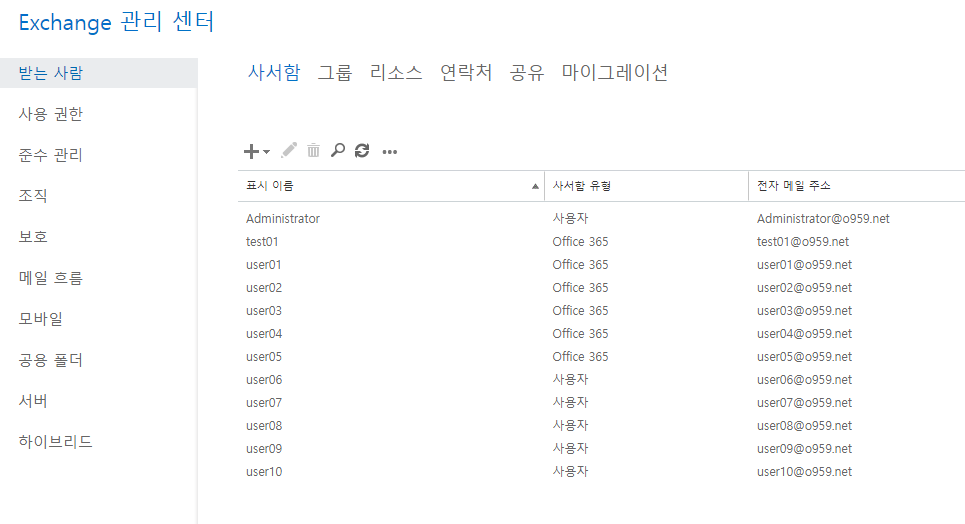965x524 pixels.
Task: Click the user05@o959.net email address
Action: click(804, 357)
